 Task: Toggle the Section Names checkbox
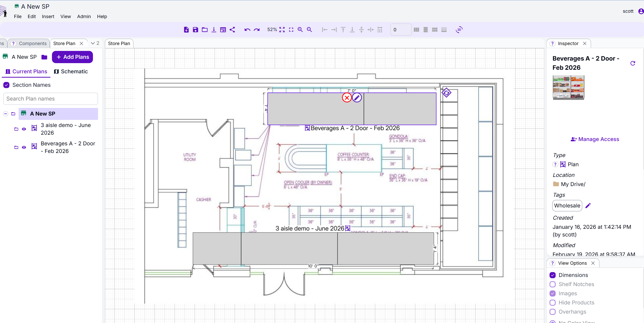pos(6,85)
